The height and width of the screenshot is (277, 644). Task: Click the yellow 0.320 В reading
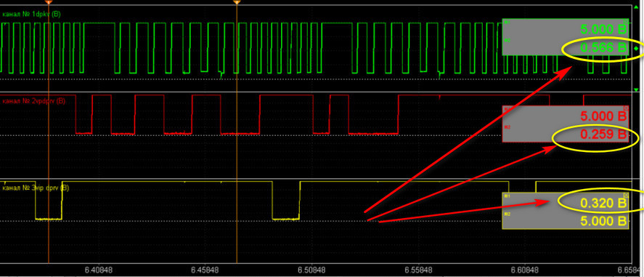coord(603,203)
